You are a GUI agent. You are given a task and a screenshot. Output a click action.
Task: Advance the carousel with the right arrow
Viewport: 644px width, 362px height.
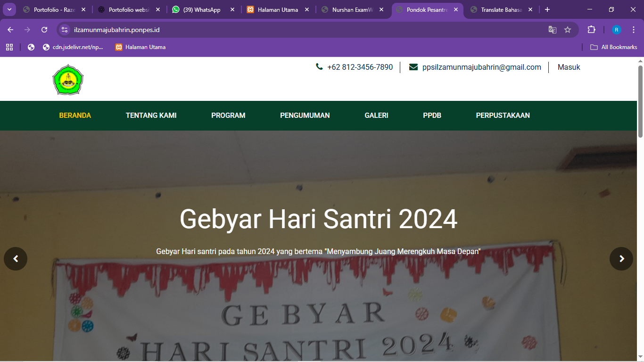point(621,258)
